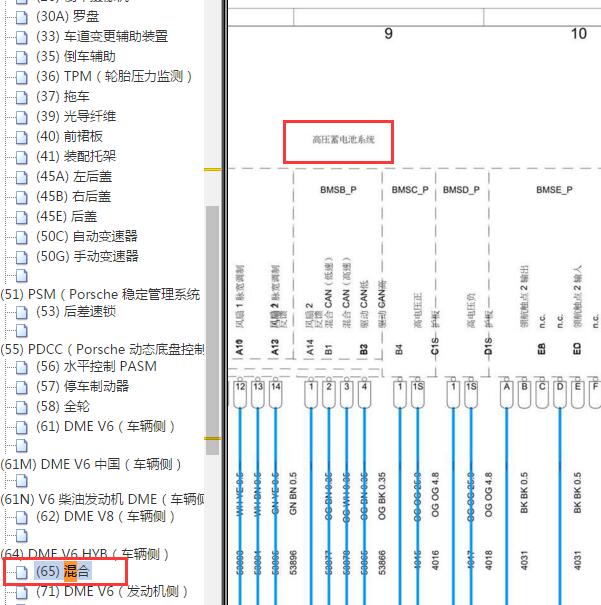This screenshot has width=601, height=605.
Task: Click wire number 4016
Action: pos(435,560)
